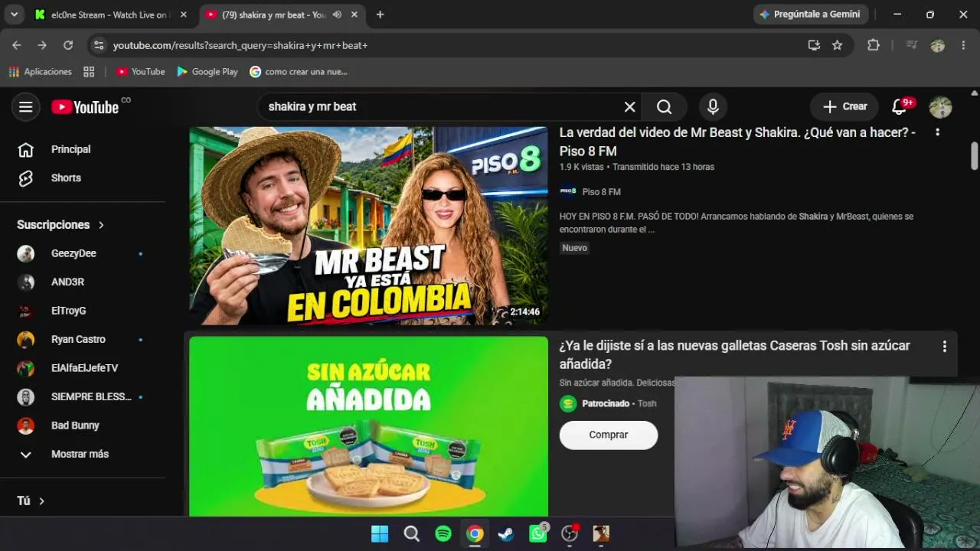Click the Crear button
Viewport: 980px width, 551px height.
click(844, 107)
